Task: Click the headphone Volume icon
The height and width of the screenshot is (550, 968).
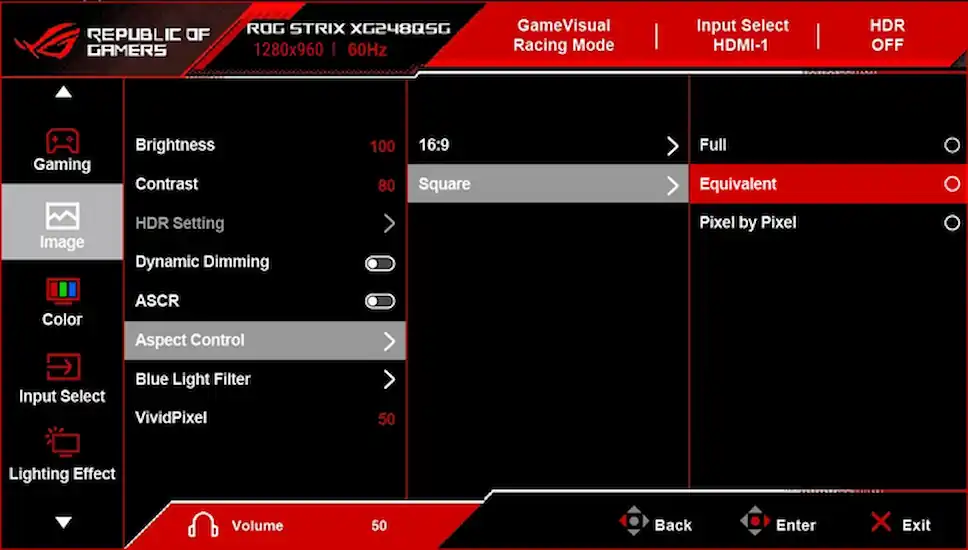Action: (202, 525)
